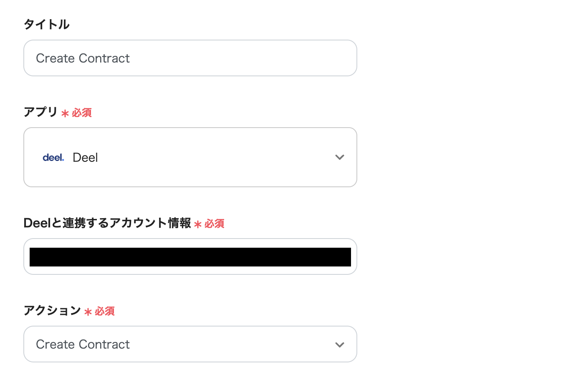Click the red asterisk beside account info label
The height and width of the screenshot is (392, 586).
tap(198, 224)
